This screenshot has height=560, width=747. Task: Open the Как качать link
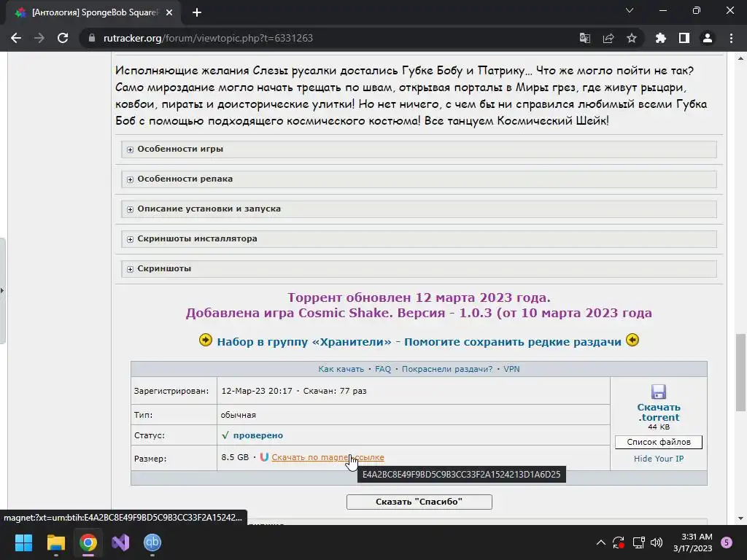(341, 369)
